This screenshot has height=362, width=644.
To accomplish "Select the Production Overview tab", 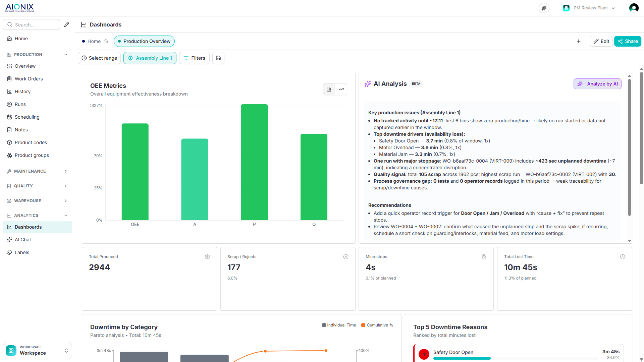I will [x=144, y=41].
